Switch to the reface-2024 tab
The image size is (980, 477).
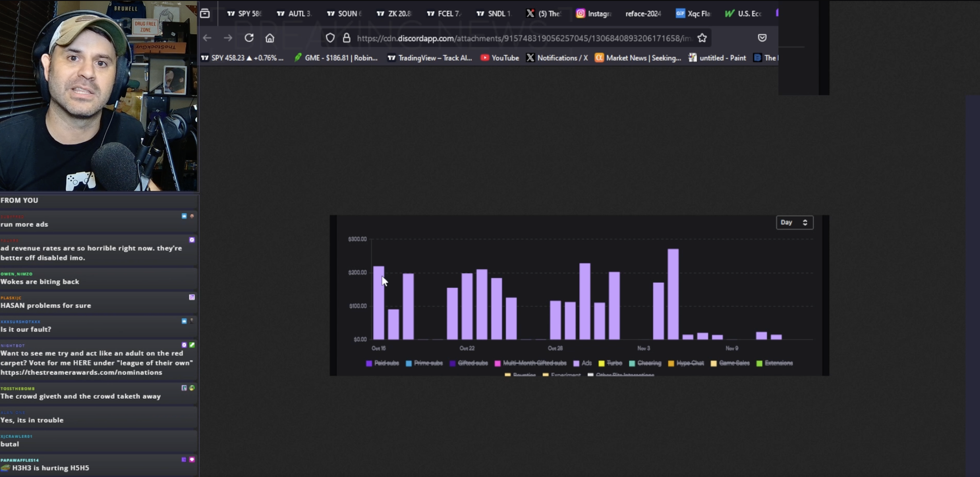tap(643, 14)
